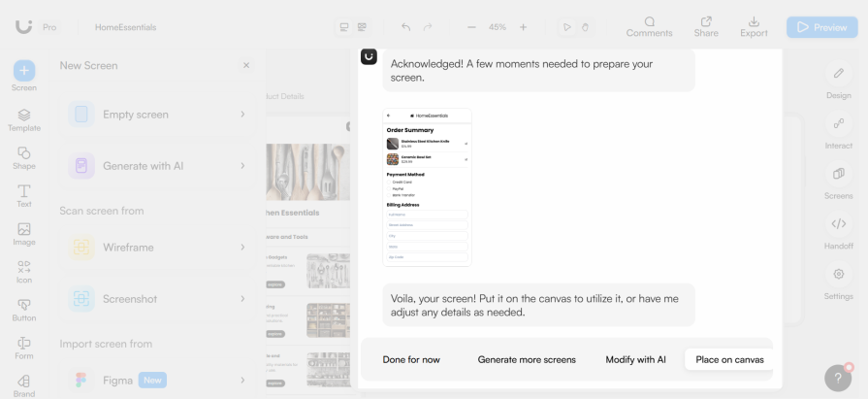Click the Place on canvas button
The width and height of the screenshot is (868, 399).
(729, 359)
